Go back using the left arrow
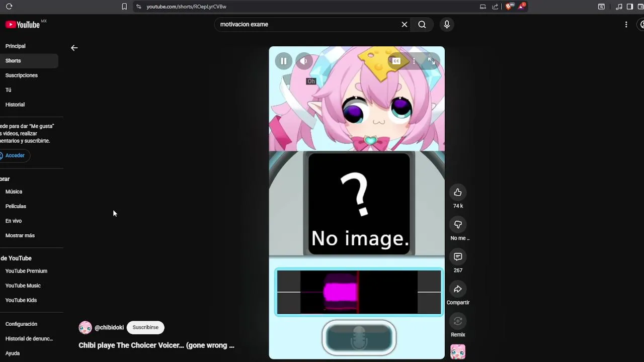The height and width of the screenshot is (362, 644). point(74,48)
